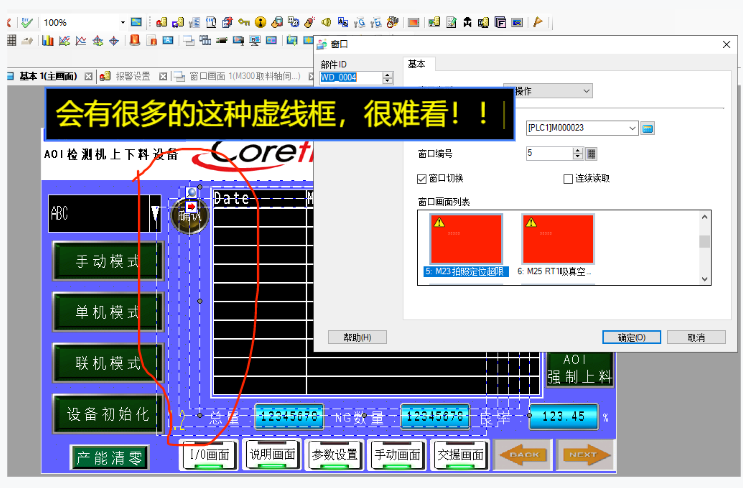
Task: Switch to the 报警设置 document tab
Action: tap(131, 76)
